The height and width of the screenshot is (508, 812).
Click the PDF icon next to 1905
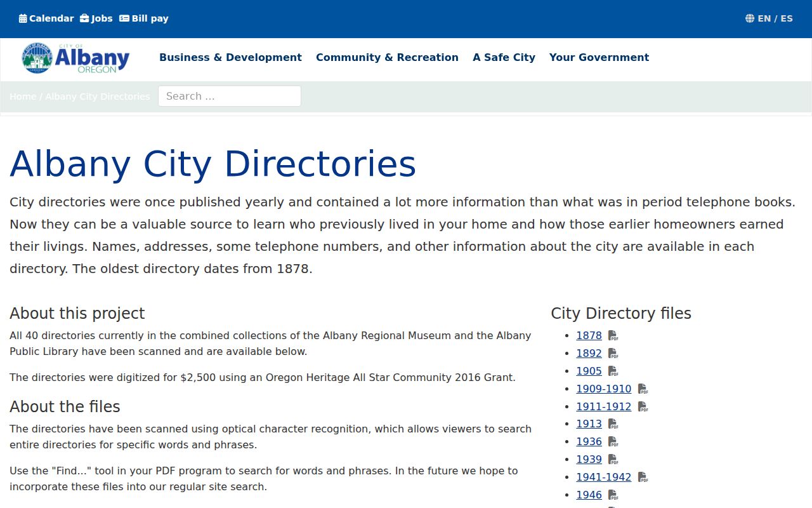[x=613, y=371]
